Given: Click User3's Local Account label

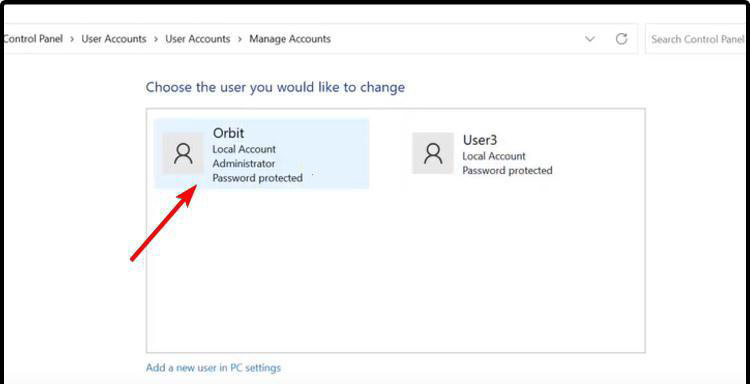Looking at the screenshot, I should [x=494, y=156].
